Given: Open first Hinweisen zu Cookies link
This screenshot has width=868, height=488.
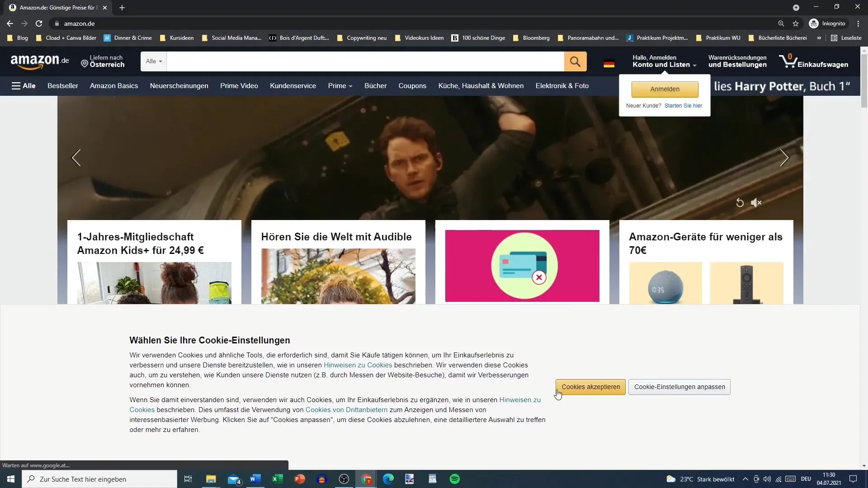Looking at the screenshot, I should [x=358, y=365].
